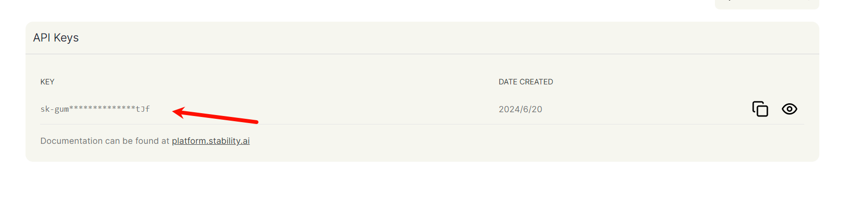Click blank area beside the documentation link

point(425,141)
